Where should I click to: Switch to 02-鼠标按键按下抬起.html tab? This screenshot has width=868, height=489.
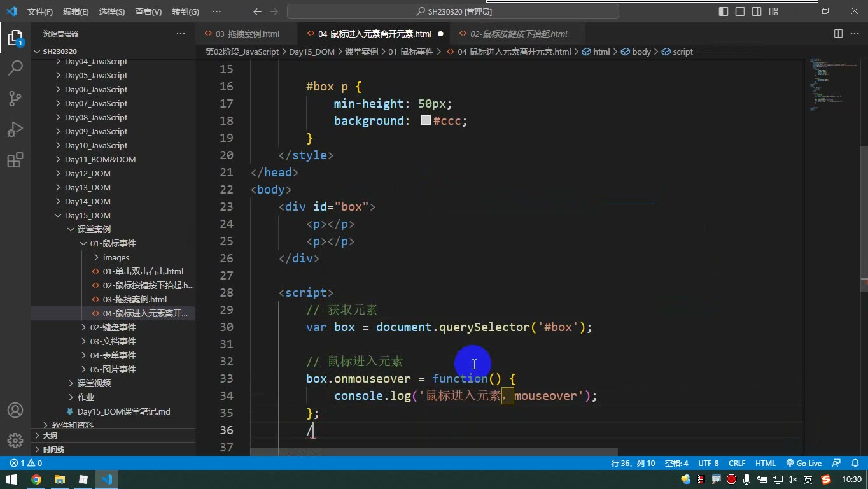click(x=517, y=34)
